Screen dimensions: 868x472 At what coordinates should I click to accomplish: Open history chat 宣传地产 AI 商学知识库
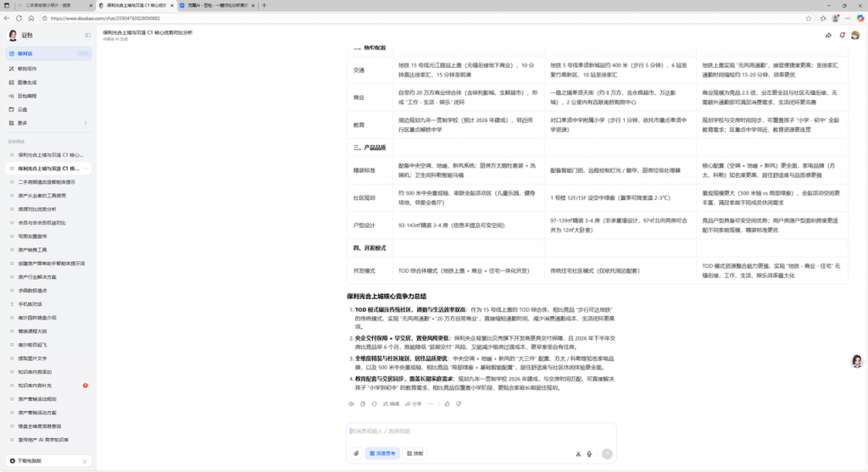(48, 440)
